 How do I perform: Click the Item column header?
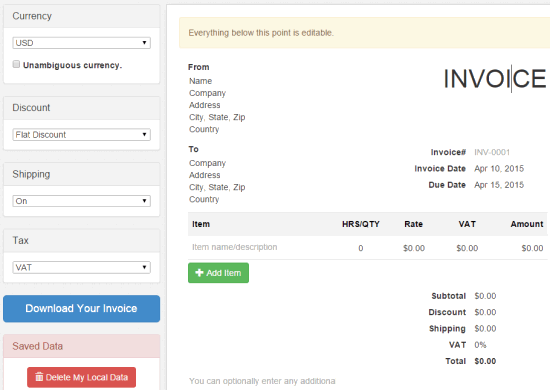201,224
